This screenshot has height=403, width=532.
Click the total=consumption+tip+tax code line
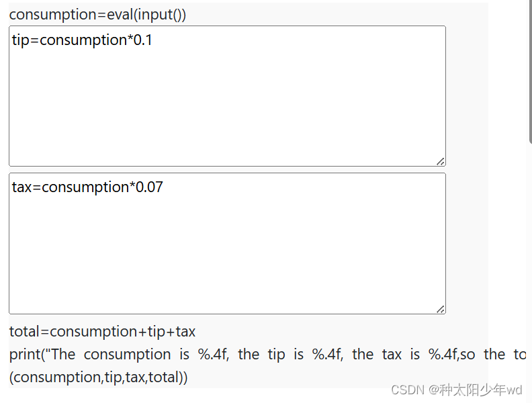coord(102,332)
